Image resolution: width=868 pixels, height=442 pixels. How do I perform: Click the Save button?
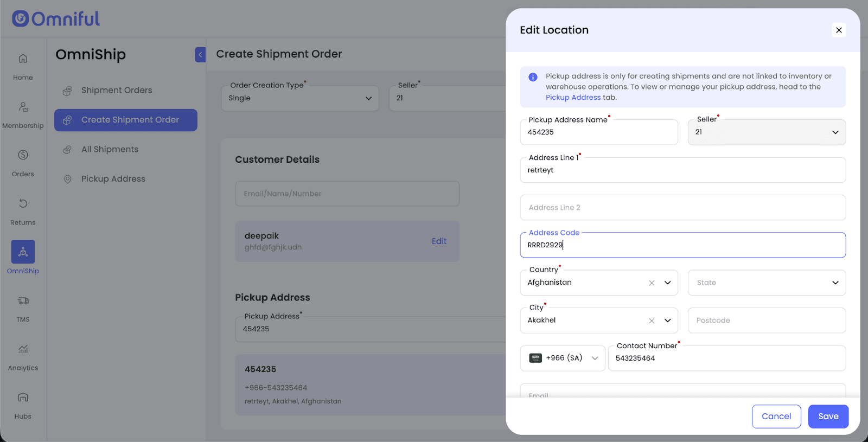tap(828, 417)
